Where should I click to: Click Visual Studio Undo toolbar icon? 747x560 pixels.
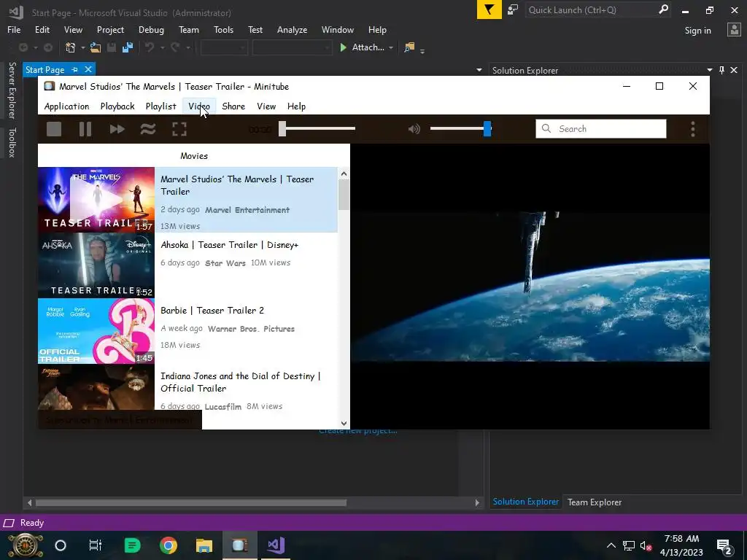pyautogui.click(x=150, y=47)
